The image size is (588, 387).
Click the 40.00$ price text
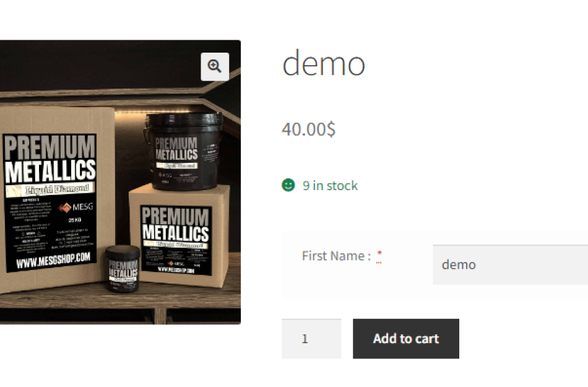[309, 129]
